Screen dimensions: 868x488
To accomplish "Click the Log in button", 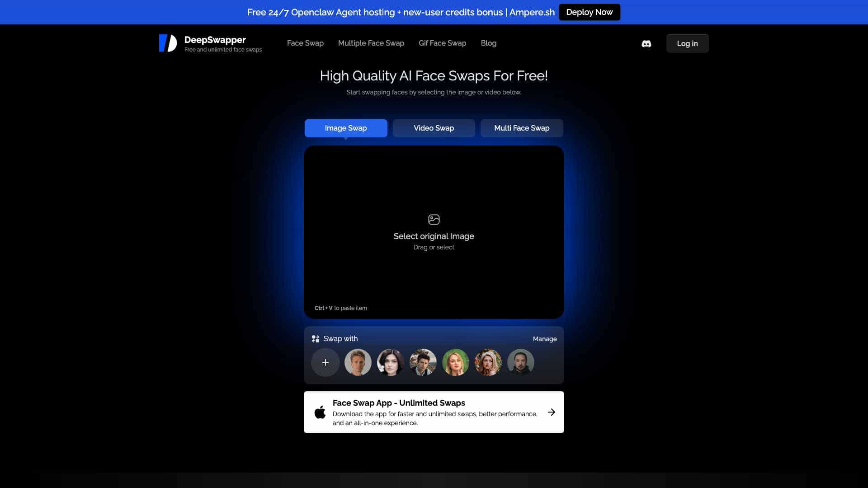I will click(x=687, y=43).
